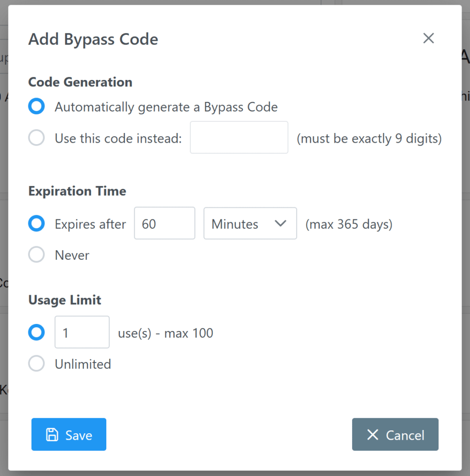Select the 'Never' expiration option
Viewport: 470px width, 476px height.
point(36,254)
